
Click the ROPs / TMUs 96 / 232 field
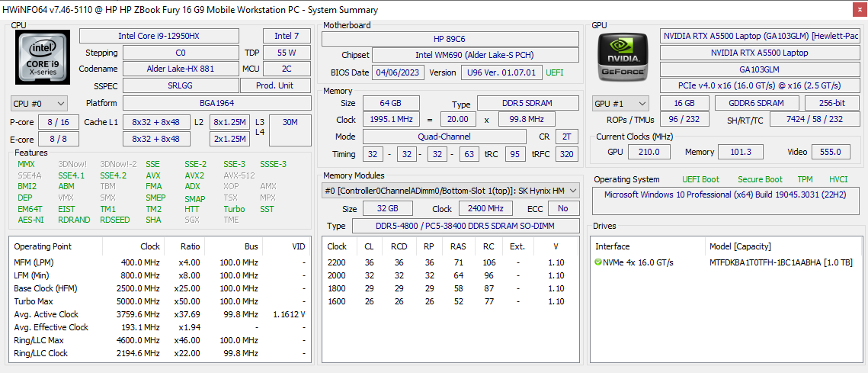click(684, 120)
